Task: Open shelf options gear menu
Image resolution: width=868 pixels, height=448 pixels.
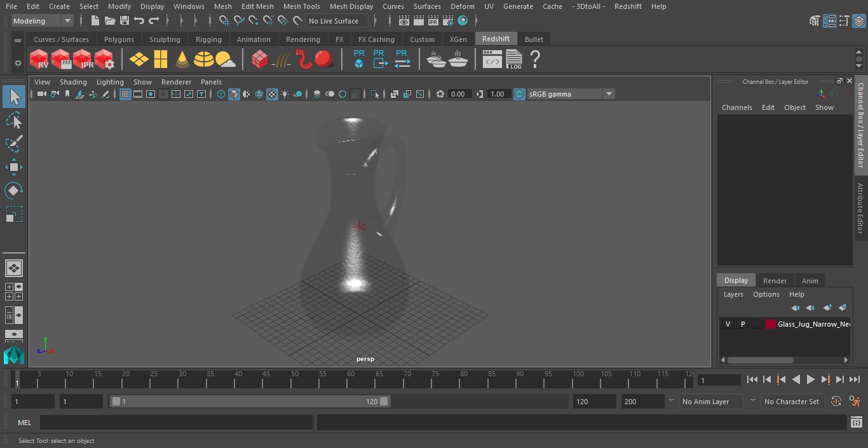Action: pos(18,63)
